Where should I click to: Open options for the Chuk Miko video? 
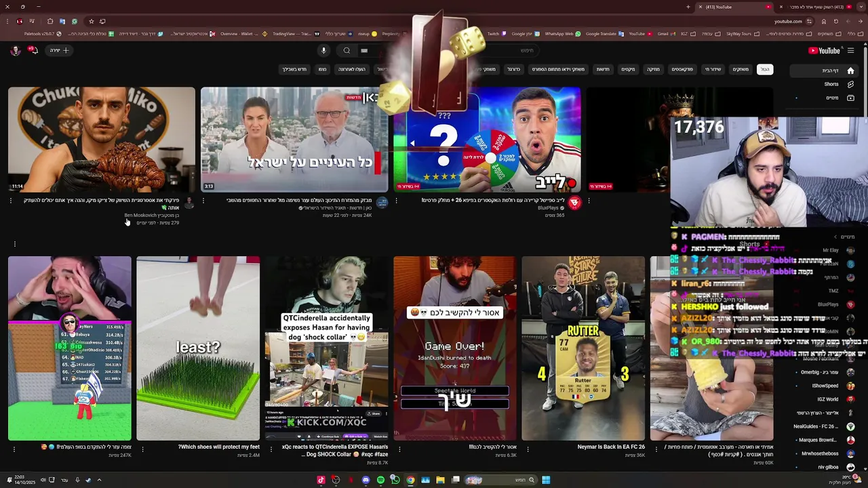[11, 201]
